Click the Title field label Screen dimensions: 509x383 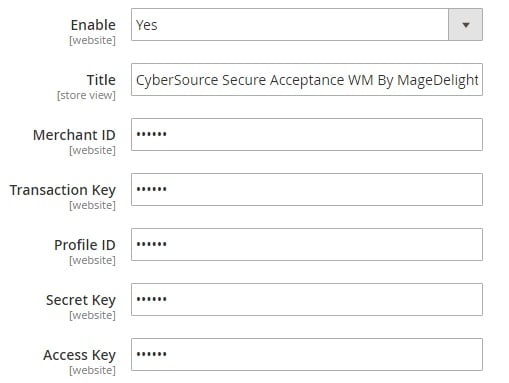[x=101, y=80]
